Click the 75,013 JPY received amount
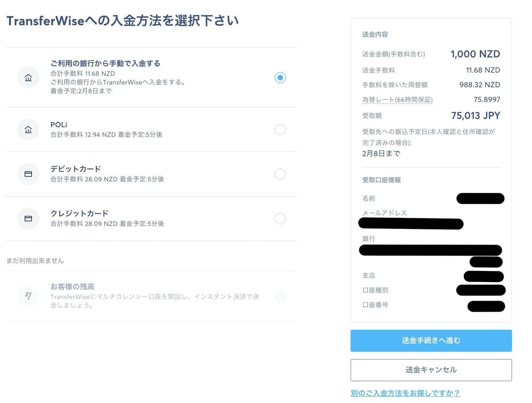This screenshot has height=403, width=532. click(476, 116)
